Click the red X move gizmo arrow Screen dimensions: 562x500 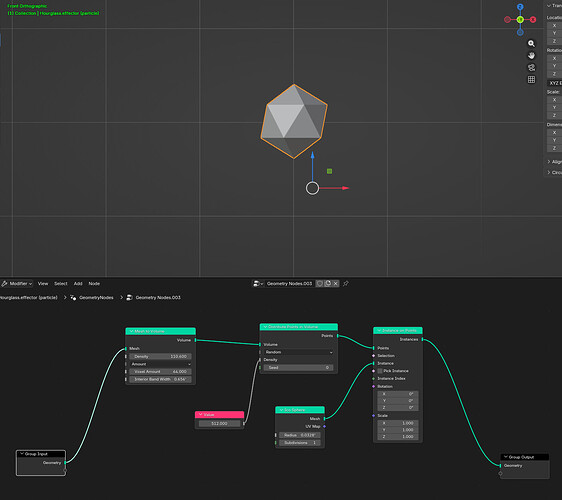coord(345,188)
